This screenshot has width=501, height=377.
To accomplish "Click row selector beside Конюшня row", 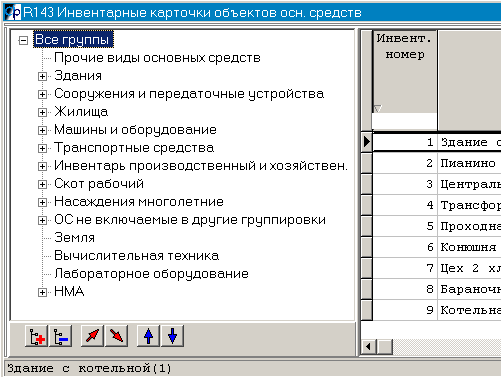I will coord(367,247).
